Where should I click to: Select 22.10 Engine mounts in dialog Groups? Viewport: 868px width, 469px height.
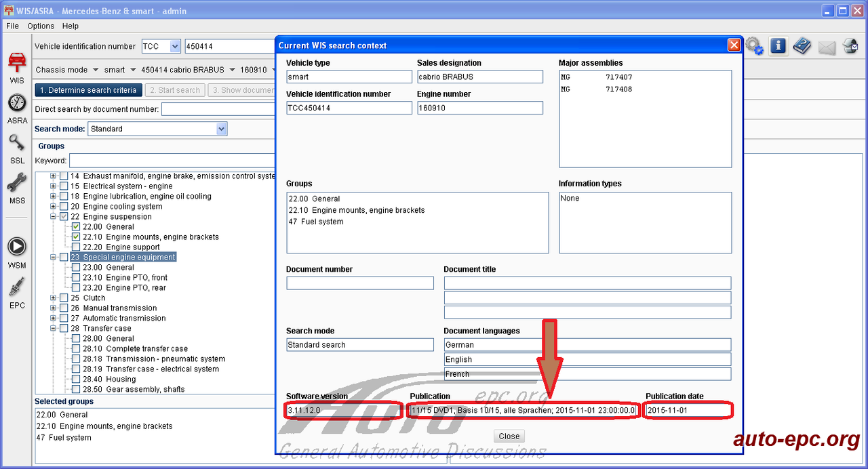click(357, 210)
